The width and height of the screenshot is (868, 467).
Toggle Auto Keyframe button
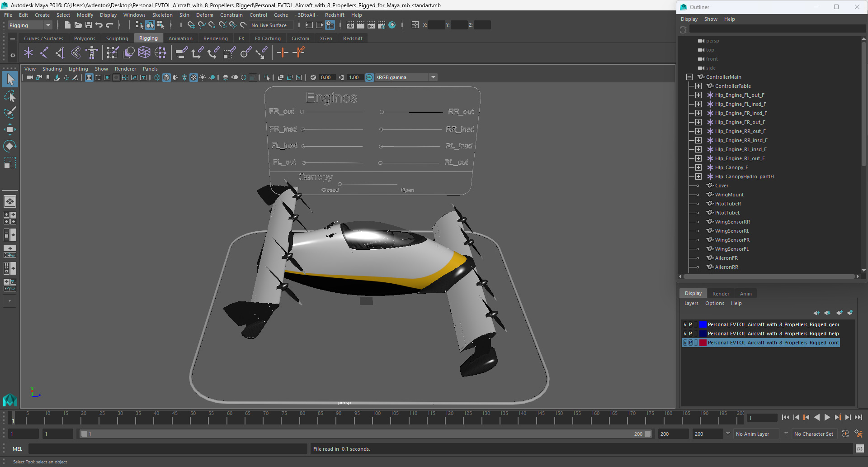click(x=845, y=434)
